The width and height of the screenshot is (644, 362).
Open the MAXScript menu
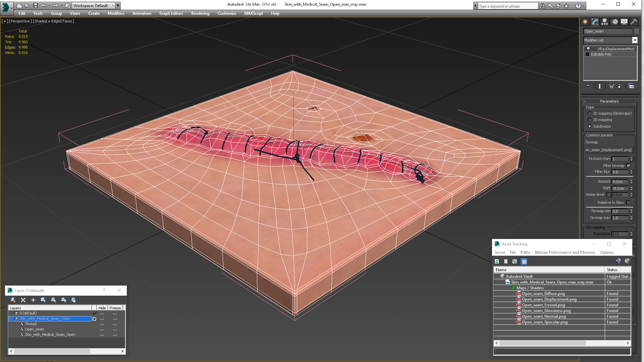(253, 13)
